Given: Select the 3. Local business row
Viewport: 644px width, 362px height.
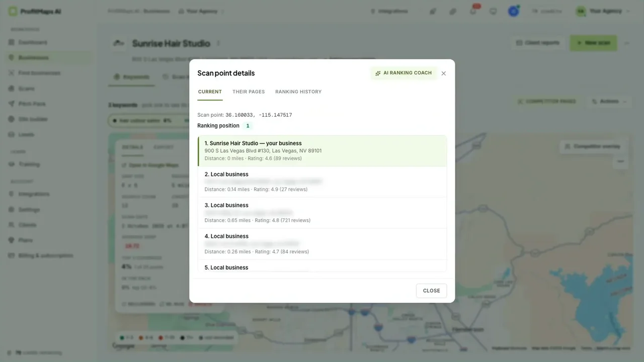Looking at the screenshot, I should 322,213.
